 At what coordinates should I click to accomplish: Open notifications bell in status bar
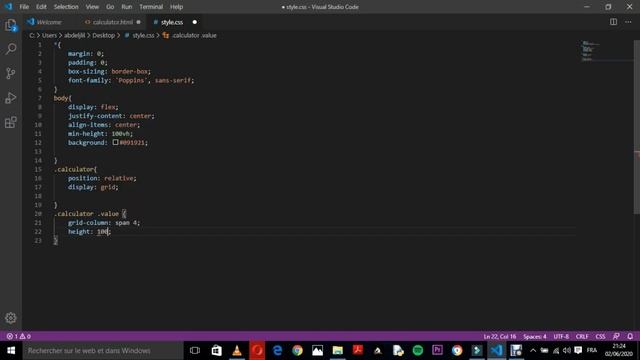pyautogui.click(x=630, y=336)
